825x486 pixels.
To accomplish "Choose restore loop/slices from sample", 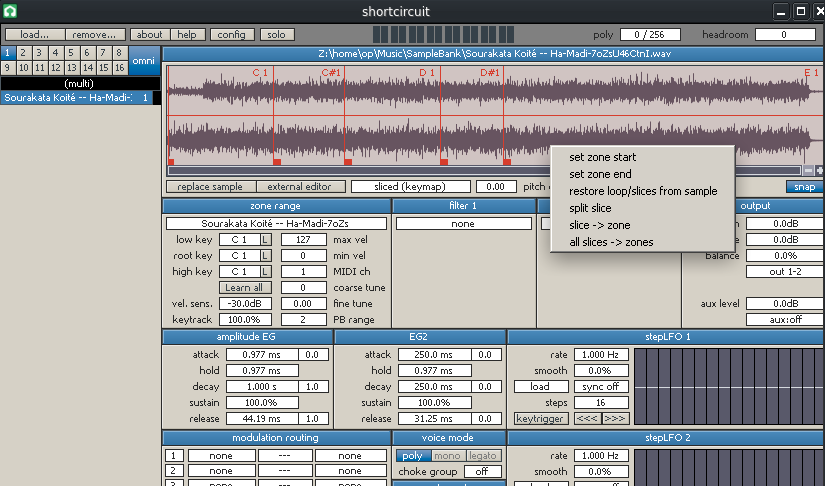I will tap(642, 191).
